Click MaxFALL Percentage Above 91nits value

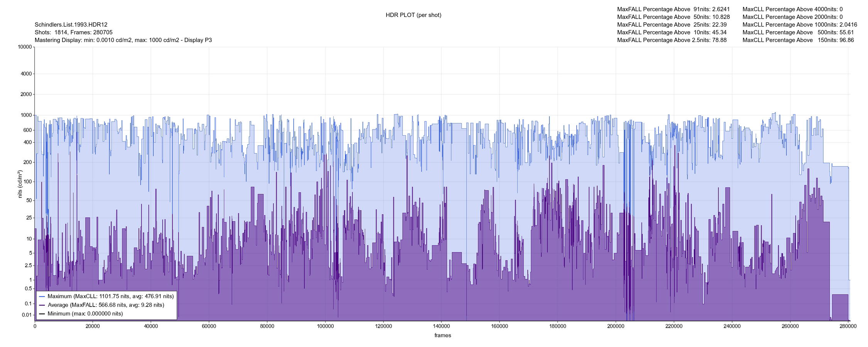point(721,9)
